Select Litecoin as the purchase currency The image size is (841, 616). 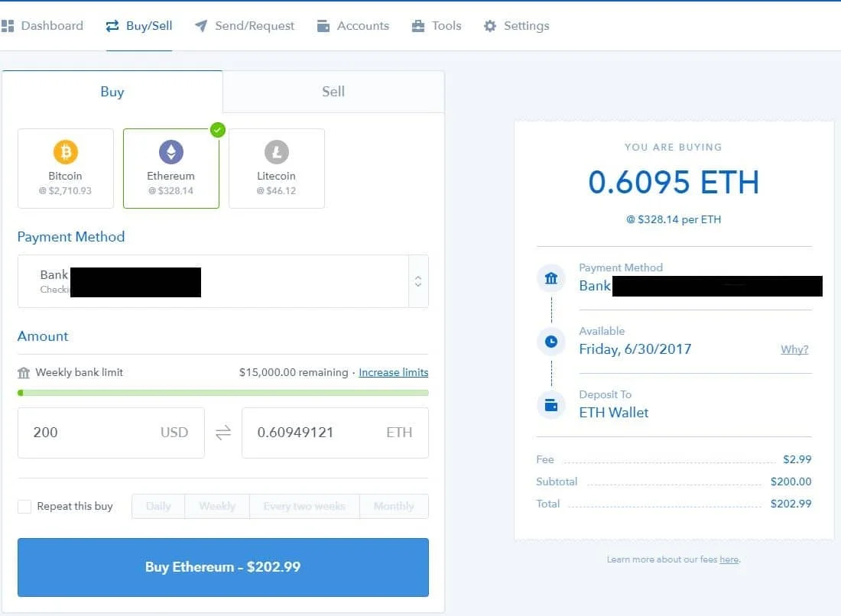[x=277, y=168]
